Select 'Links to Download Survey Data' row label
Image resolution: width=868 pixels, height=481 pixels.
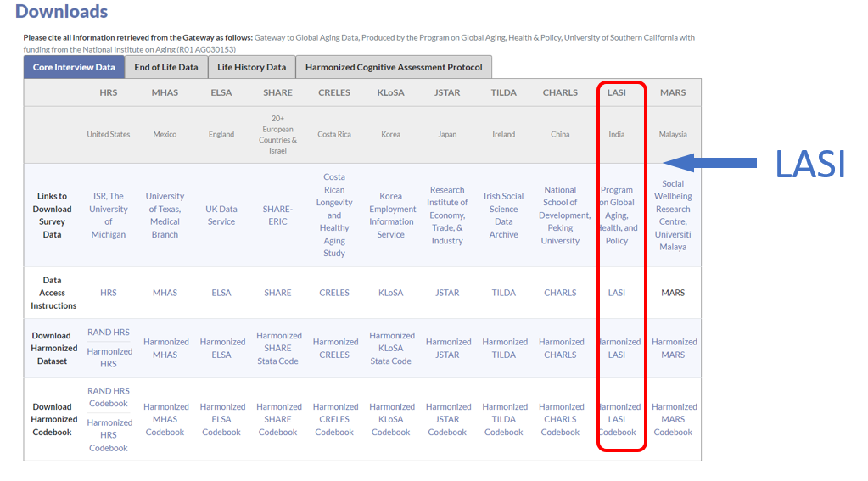coord(52,215)
